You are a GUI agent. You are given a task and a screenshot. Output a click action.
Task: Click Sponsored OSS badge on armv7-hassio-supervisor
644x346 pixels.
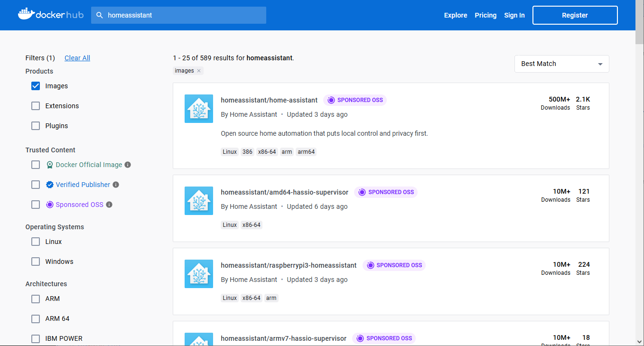[384, 338]
